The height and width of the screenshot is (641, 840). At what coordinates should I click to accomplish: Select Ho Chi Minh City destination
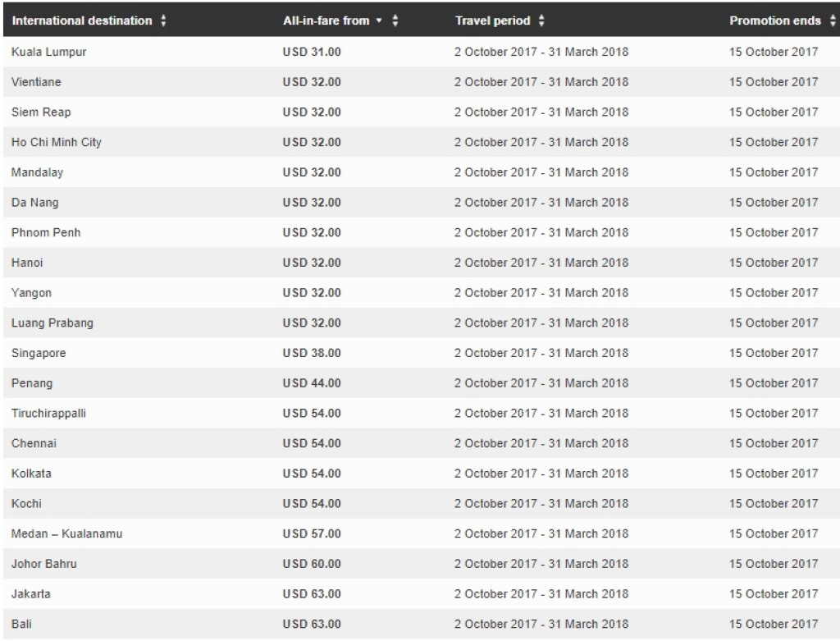[56, 142]
